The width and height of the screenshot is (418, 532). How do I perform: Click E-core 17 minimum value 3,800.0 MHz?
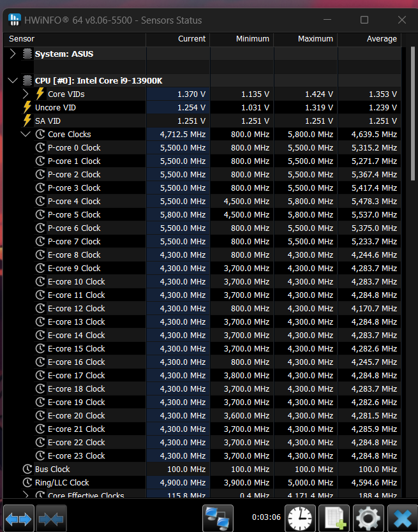coord(246,376)
